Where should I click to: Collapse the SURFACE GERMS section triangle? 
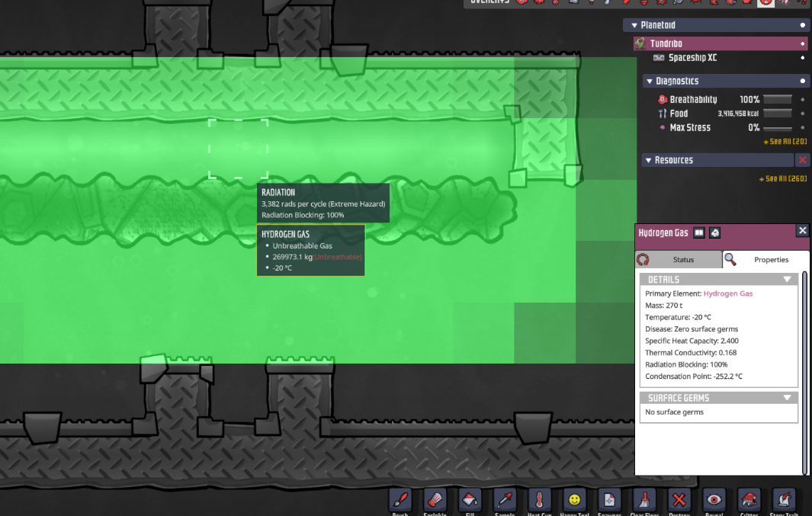787,398
